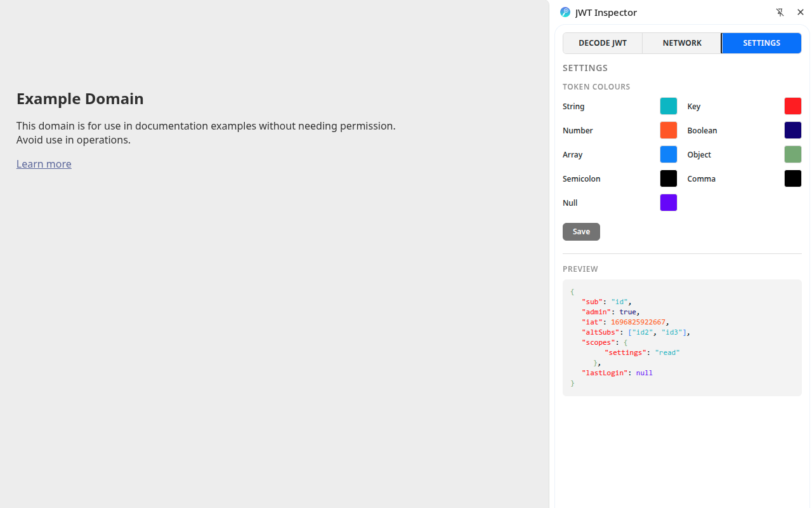Screen dimensions: 812x508
Task: Open the Comma colour swatch
Action: [793, 178]
